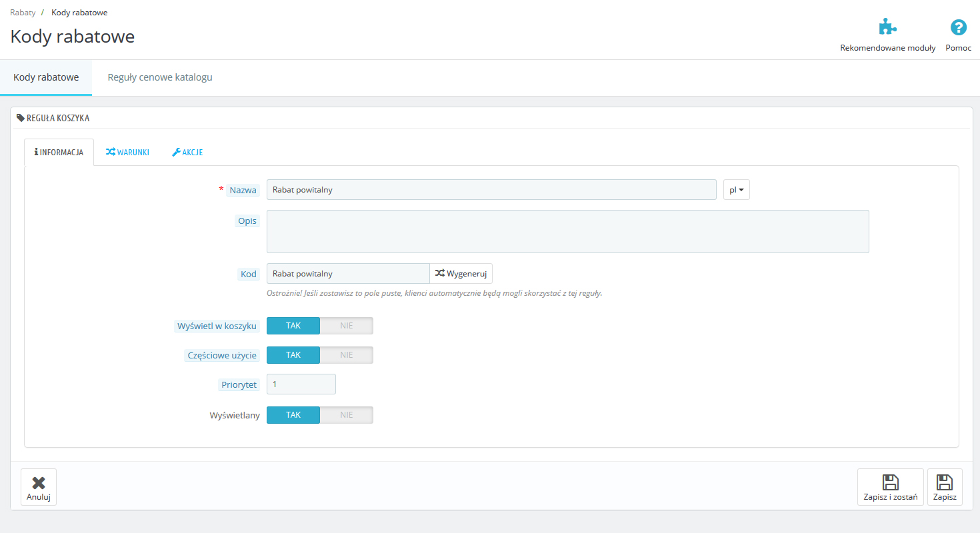Click the Anuluj X icon
The width and height of the screenshot is (980, 533).
click(x=39, y=483)
